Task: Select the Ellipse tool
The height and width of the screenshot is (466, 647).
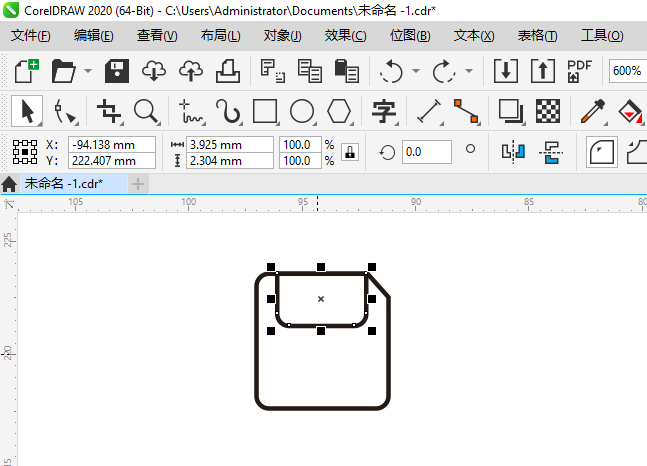Action: (x=302, y=111)
